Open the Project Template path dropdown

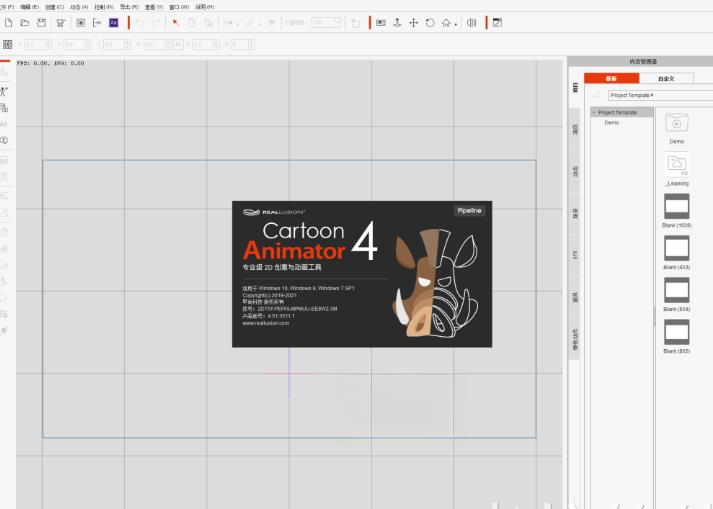[660, 95]
